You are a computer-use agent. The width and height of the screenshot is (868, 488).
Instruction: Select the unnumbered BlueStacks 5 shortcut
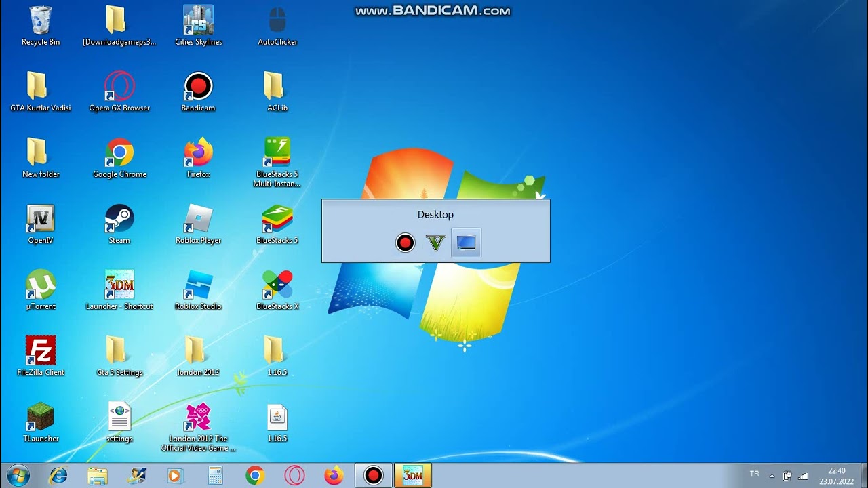tap(277, 224)
